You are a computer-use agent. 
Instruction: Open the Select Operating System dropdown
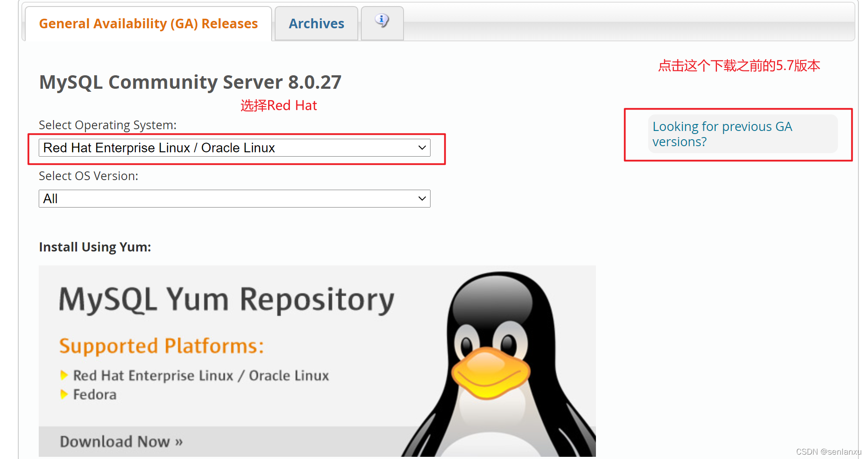tap(235, 148)
